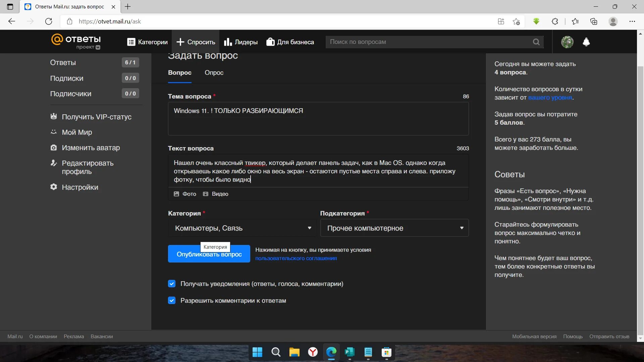This screenshot has width=644, height=362.
Task: Expand the Подкатегория dropdown
Action: tap(394, 228)
